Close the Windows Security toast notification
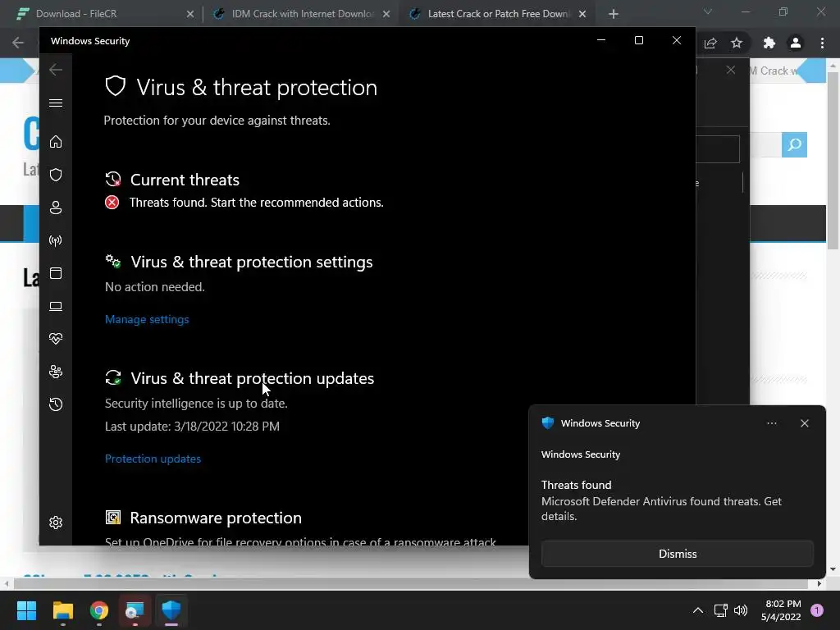Screen dimensions: 840x630 pos(804,423)
